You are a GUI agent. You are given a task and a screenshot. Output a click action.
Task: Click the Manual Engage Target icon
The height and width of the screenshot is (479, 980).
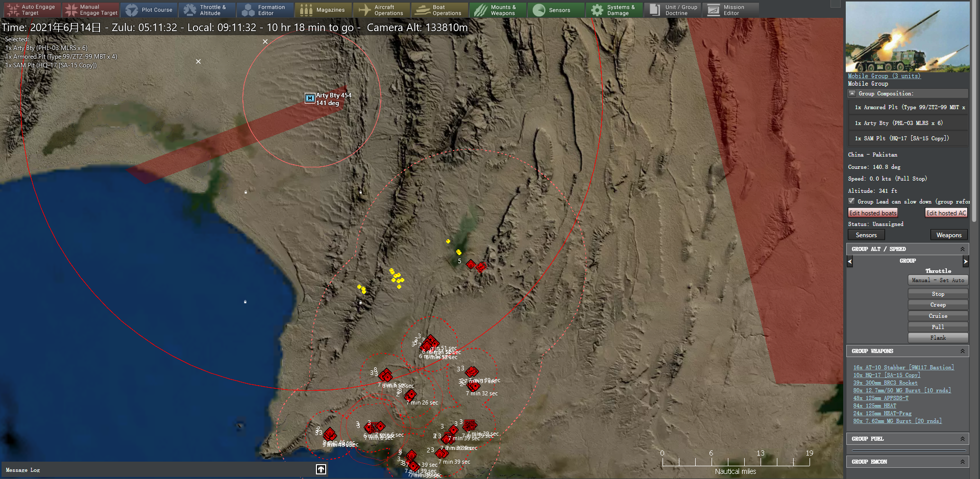[x=71, y=10]
